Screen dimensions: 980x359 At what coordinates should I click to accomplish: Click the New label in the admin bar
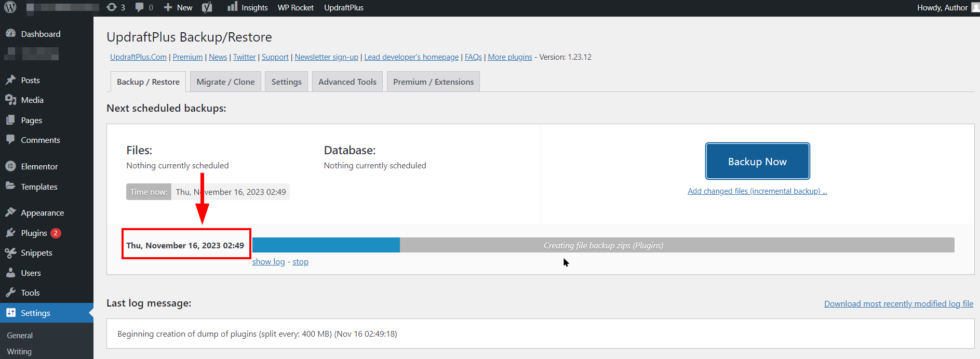[184, 8]
